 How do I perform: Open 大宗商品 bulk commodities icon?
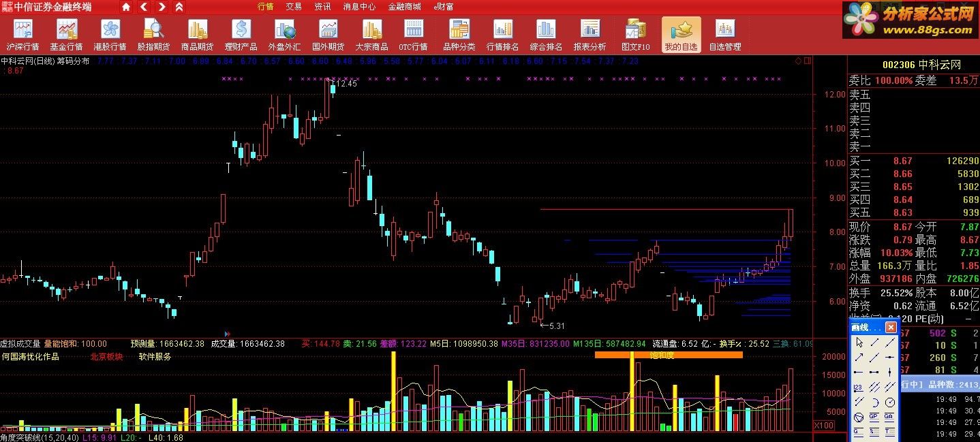pos(371,34)
